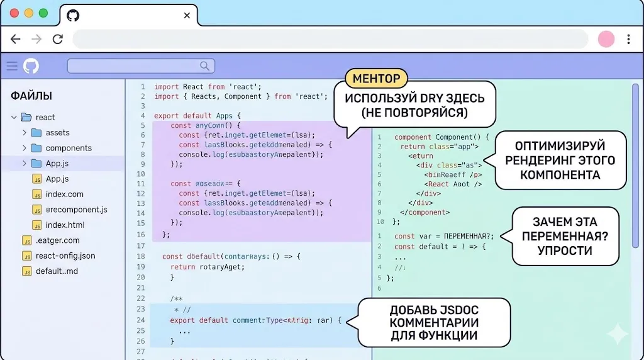Click JS icon beside index.html
Screen dimensions: 644x360
pos(37,225)
